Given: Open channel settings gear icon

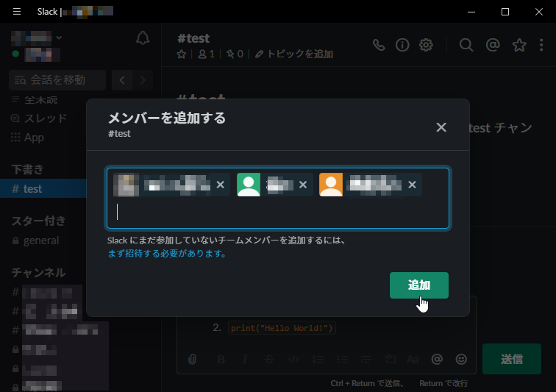Looking at the screenshot, I should click(x=426, y=45).
